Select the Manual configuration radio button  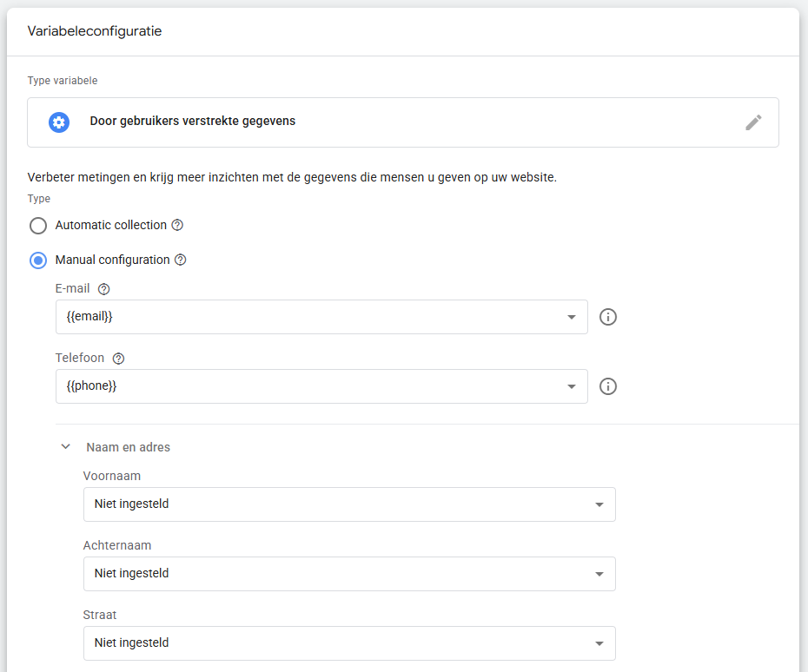(x=38, y=260)
